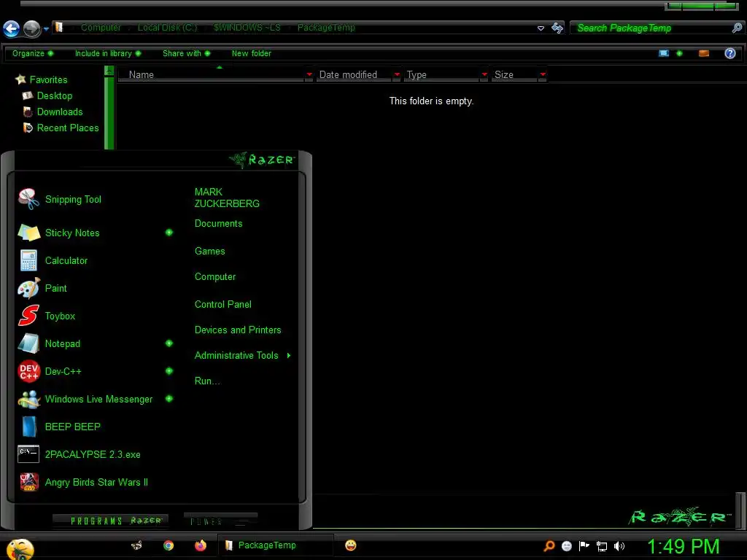The width and height of the screenshot is (747, 560).
Task: Open the recent locations dropdown arrow
Action: (x=46, y=29)
